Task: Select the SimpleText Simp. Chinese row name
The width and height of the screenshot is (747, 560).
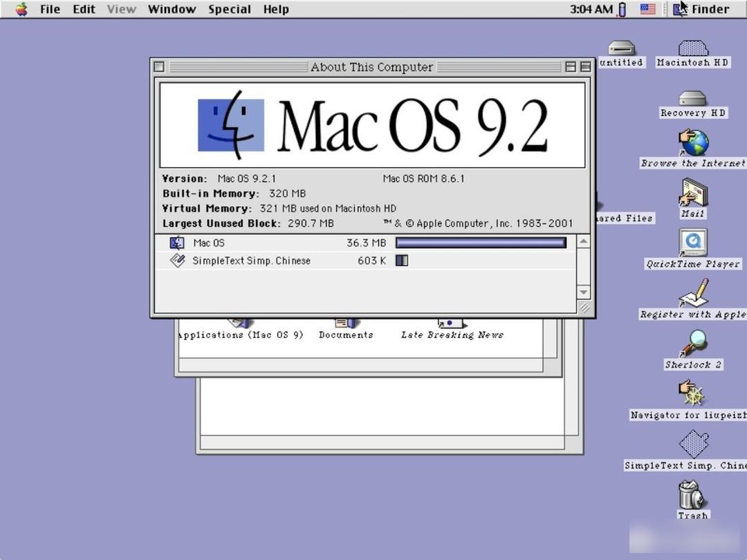Action: 252,261
